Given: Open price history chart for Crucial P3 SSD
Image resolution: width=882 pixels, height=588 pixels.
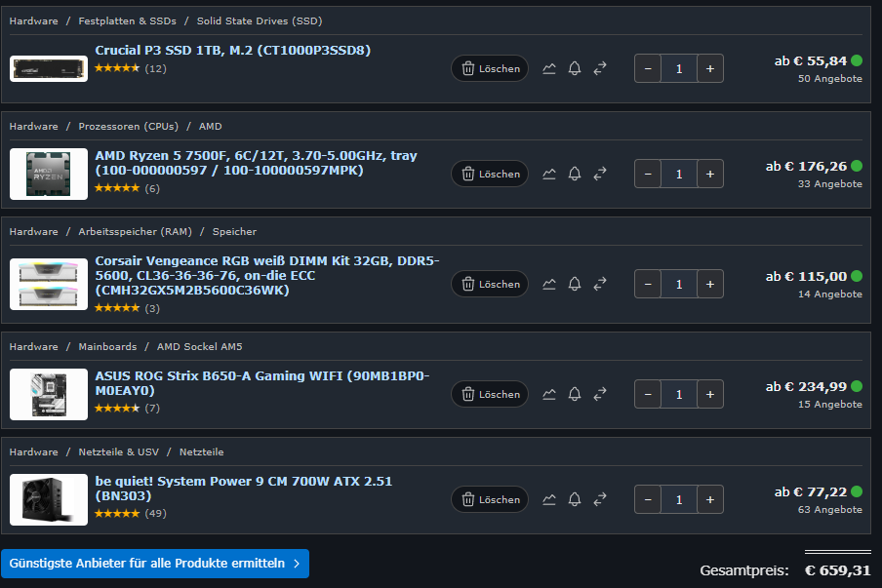Looking at the screenshot, I should coord(549,68).
